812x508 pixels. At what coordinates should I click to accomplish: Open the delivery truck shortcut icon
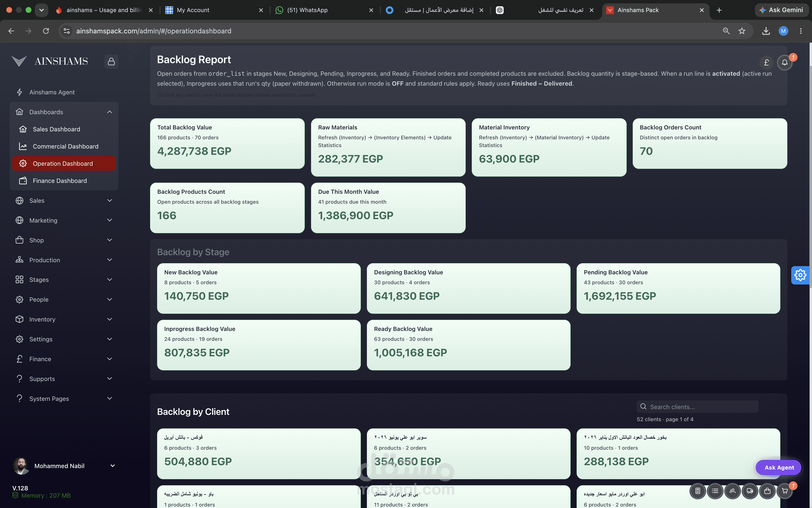750,491
